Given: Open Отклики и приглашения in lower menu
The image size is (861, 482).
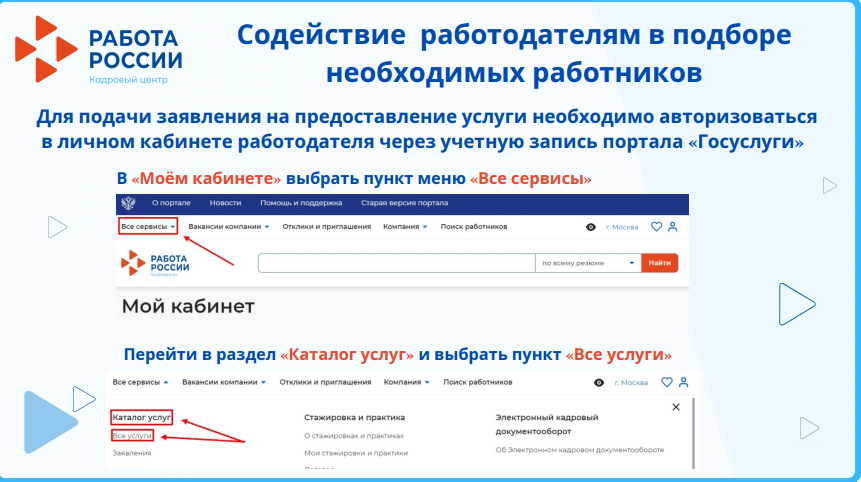Looking at the screenshot, I should pyautogui.click(x=325, y=382).
